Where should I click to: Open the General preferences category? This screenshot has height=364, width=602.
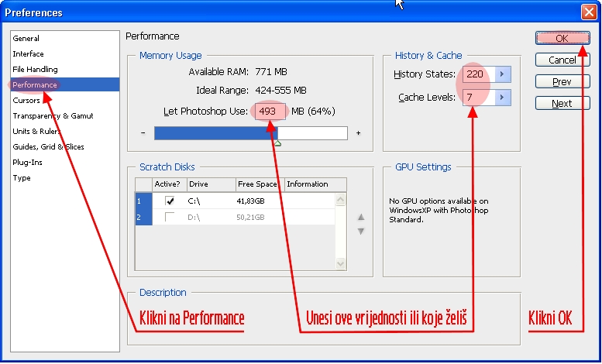point(26,39)
